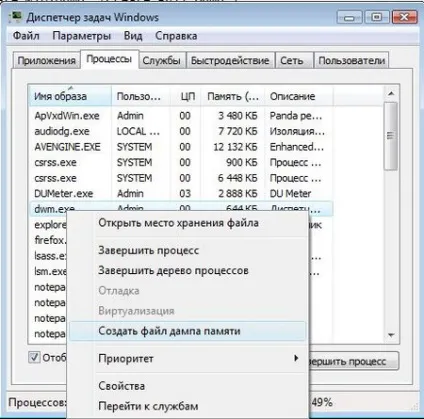The width and height of the screenshot is (424, 419).
Task: Switch to the Приложения tab
Action: [46, 61]
